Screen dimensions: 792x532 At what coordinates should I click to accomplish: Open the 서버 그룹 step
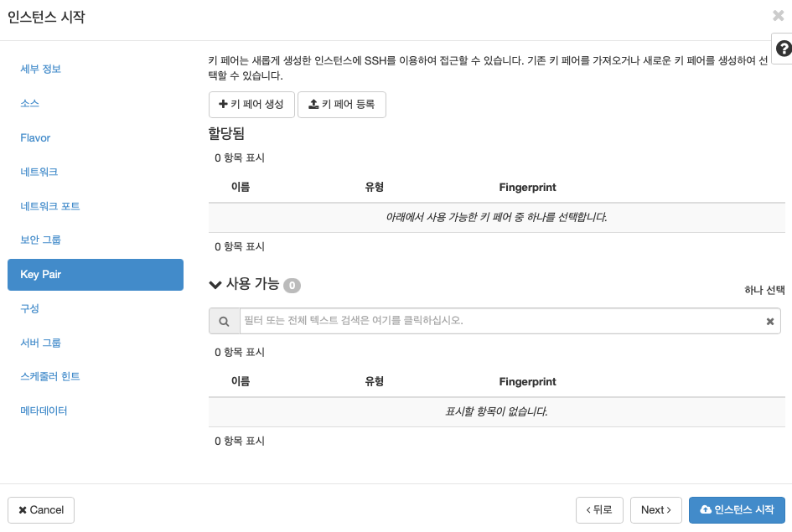tap(40, 343)
